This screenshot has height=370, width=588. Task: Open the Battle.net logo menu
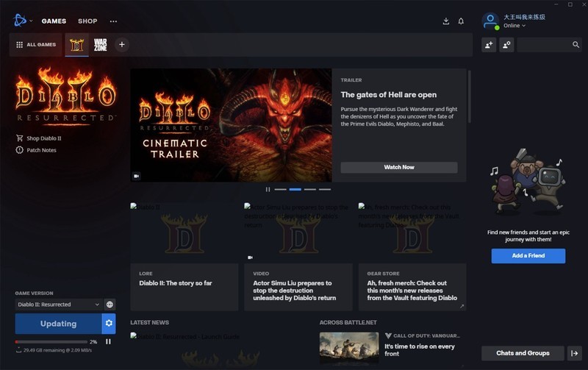20,21
